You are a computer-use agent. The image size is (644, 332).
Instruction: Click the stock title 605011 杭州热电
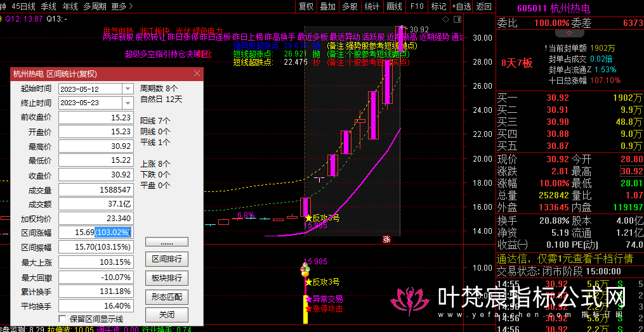553,8
